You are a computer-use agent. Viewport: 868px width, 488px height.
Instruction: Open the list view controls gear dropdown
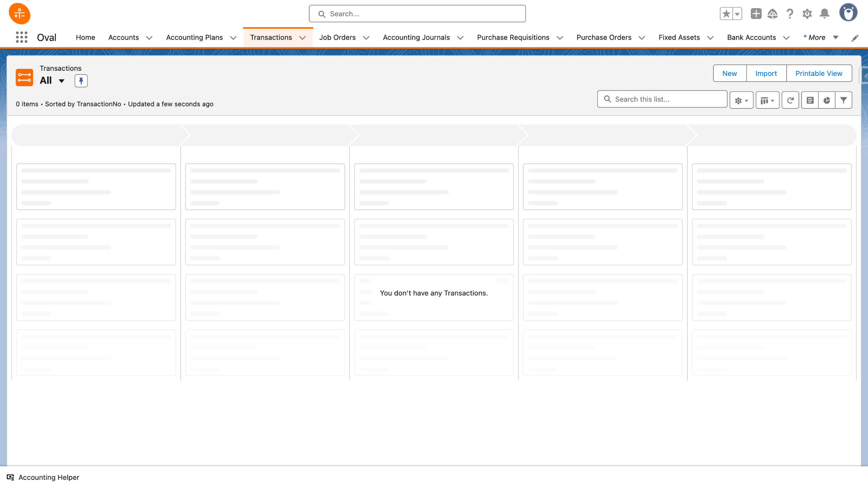click(741, 100)
